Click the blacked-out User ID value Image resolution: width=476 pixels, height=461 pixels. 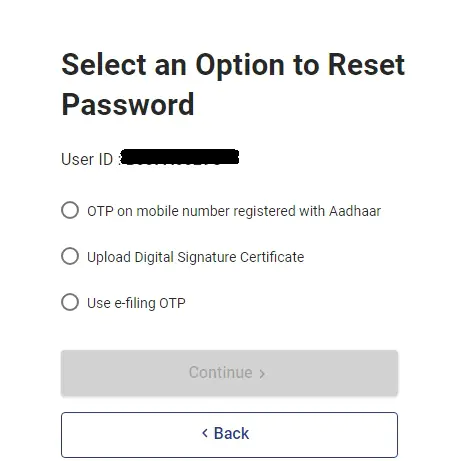[179, 157]
